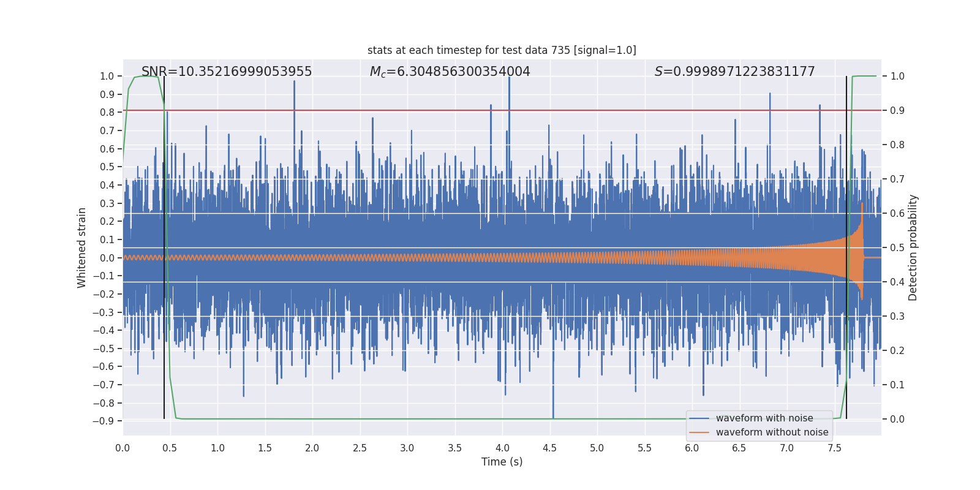Viewport: 980px width, 490px height.
Task: Click the 2.0 tick label on time axis
Action: pos(312,448)
